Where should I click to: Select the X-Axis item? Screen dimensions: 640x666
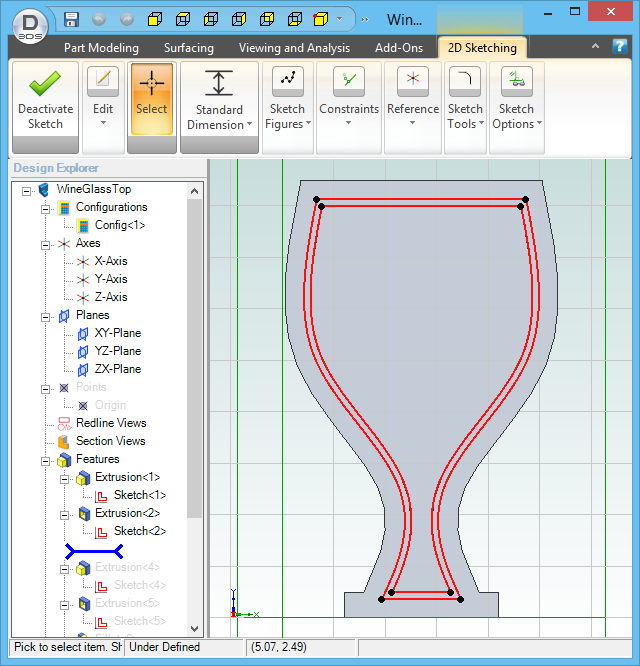tap(111, 261)
